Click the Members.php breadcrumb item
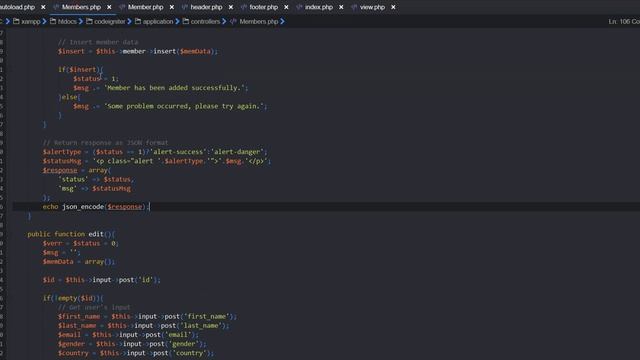 259,22
